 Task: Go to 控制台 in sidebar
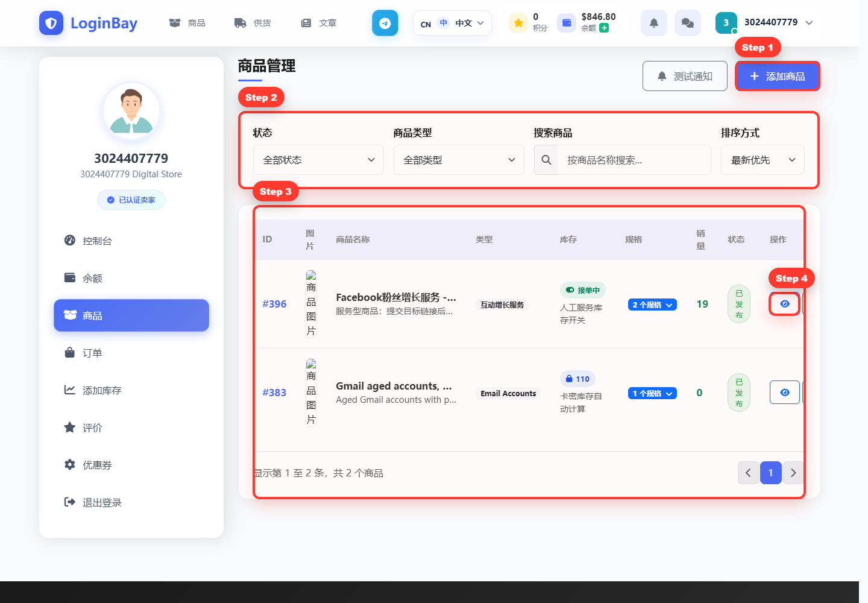[131, 241]
